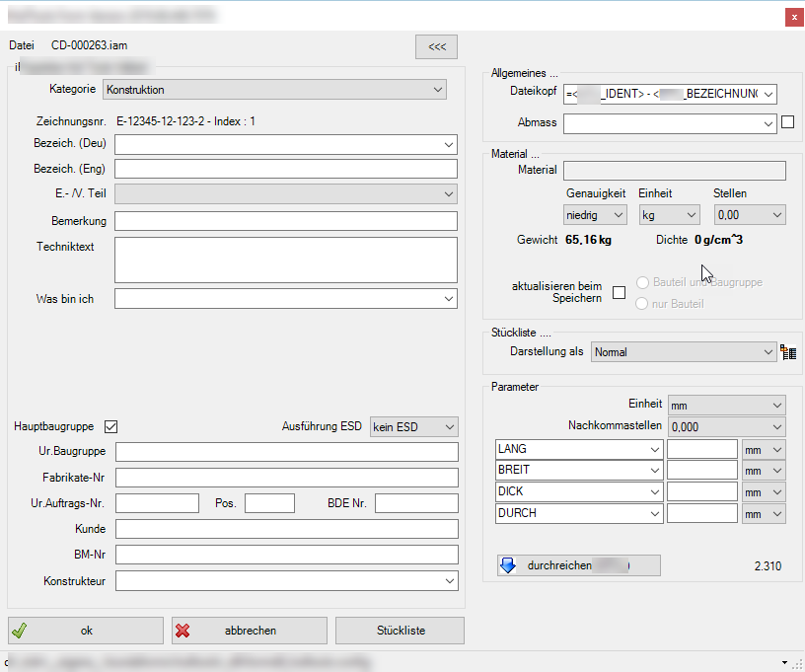Open the Stückliste button
This screenshot has height=672, width=805.
click(x=401, y=631)
